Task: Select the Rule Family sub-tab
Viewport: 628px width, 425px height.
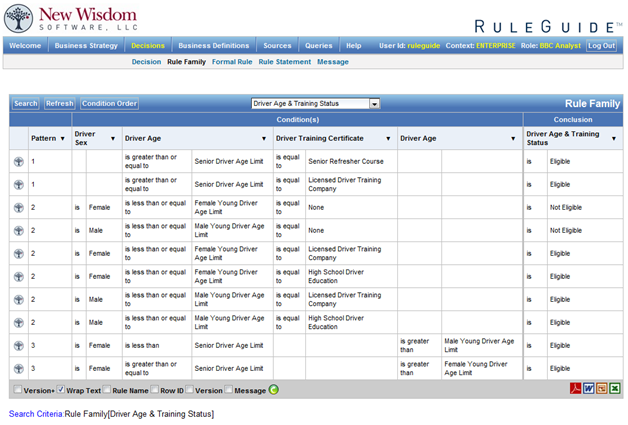Action: point(186,62)
